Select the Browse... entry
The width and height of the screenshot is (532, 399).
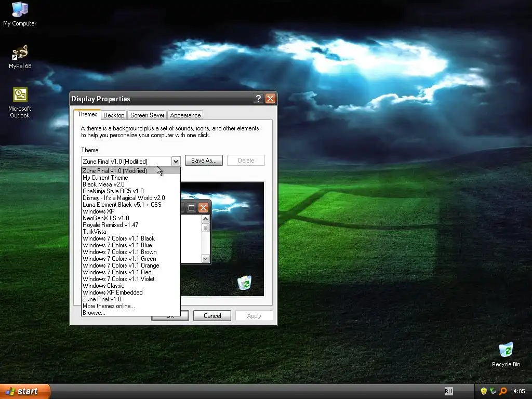tap(130, 313)
